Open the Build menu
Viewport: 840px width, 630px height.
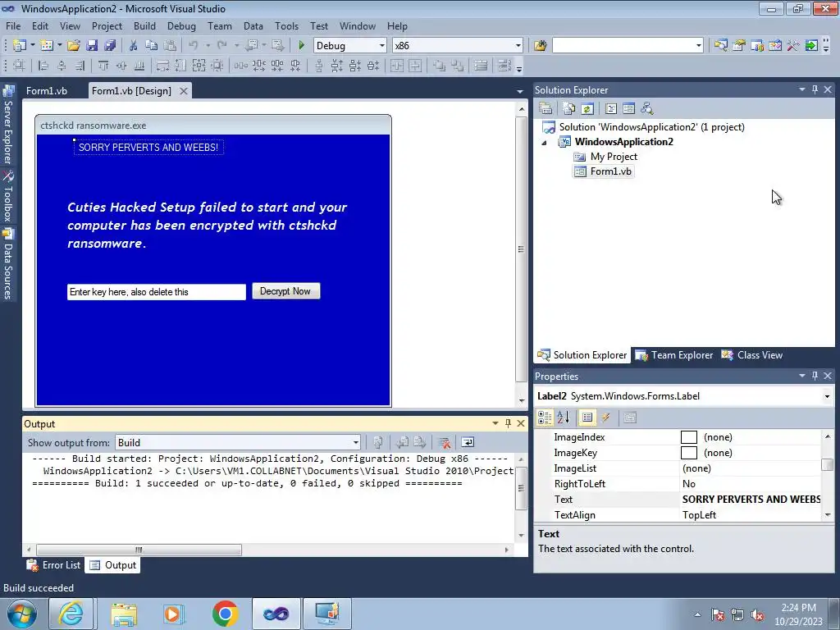[144, 25]
